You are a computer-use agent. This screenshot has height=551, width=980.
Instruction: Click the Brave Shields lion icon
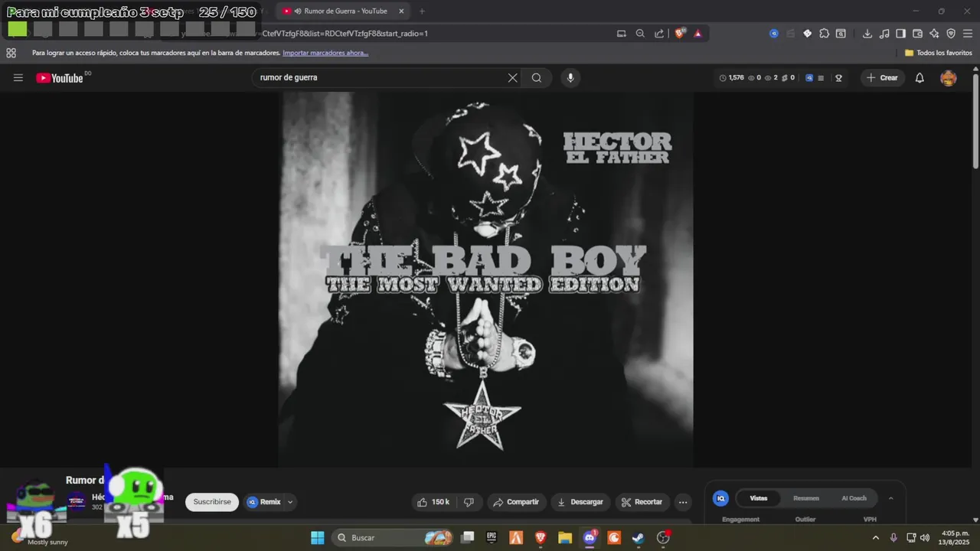[679, 34]
